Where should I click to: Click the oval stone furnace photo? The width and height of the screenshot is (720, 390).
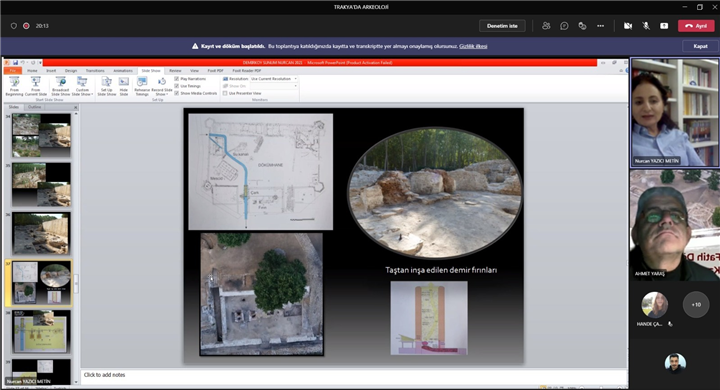[x=434, y=192]
